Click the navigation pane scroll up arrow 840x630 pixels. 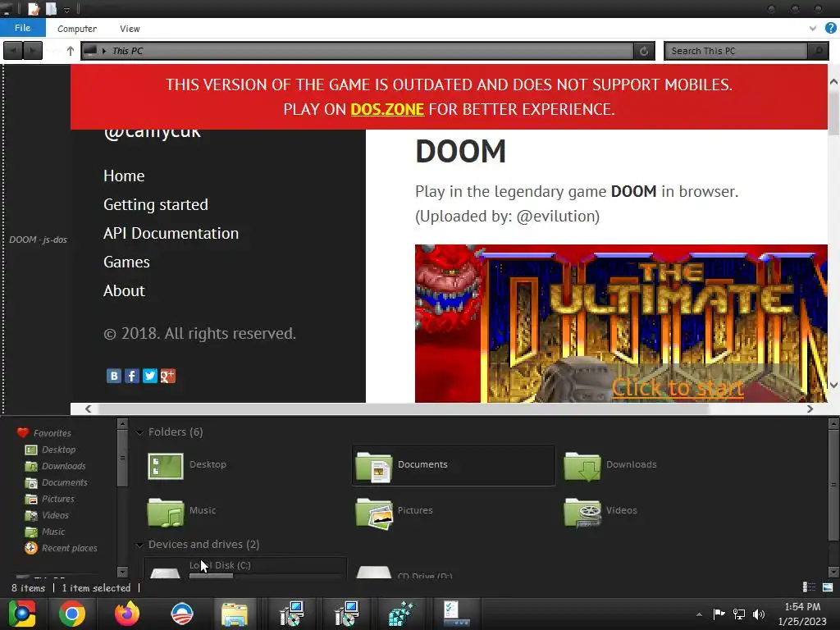pyautogui.click(x=122, y=424)
